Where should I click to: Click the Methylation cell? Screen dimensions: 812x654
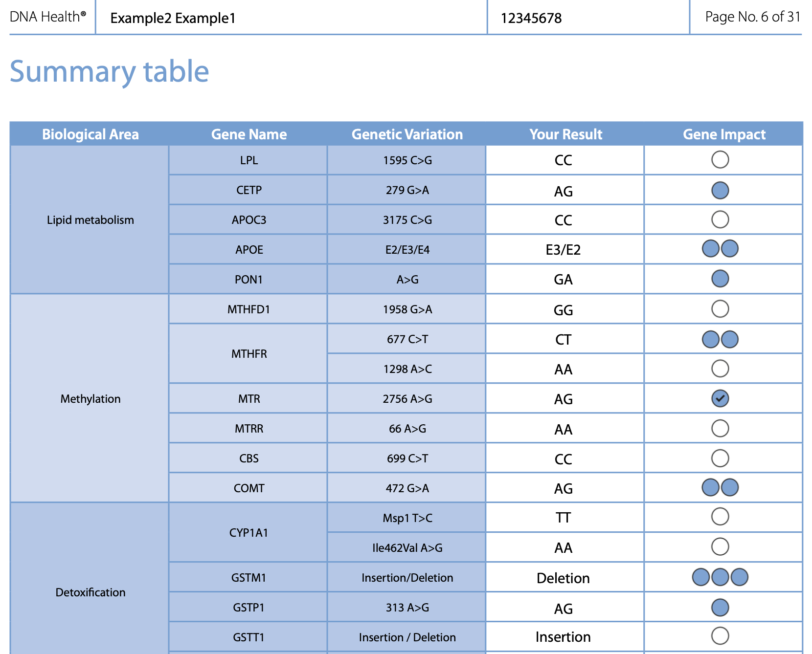click(90, 399)
